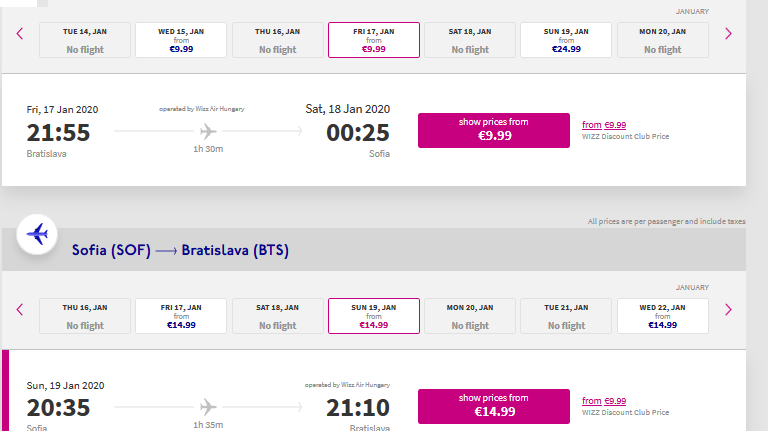This screenshot has height=431, width=768.
Task: Select FRI 17, JAN outbound date tile
Action: (374, 40)
